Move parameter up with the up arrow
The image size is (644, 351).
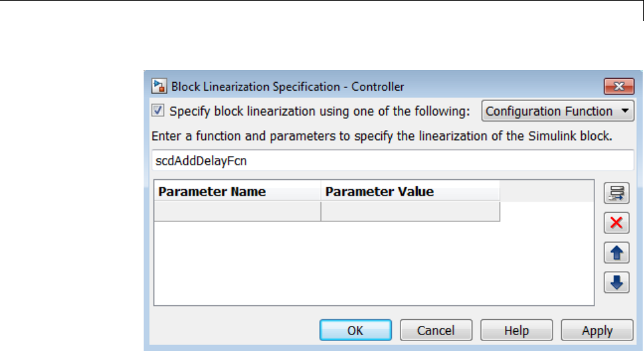pos(616,253)
